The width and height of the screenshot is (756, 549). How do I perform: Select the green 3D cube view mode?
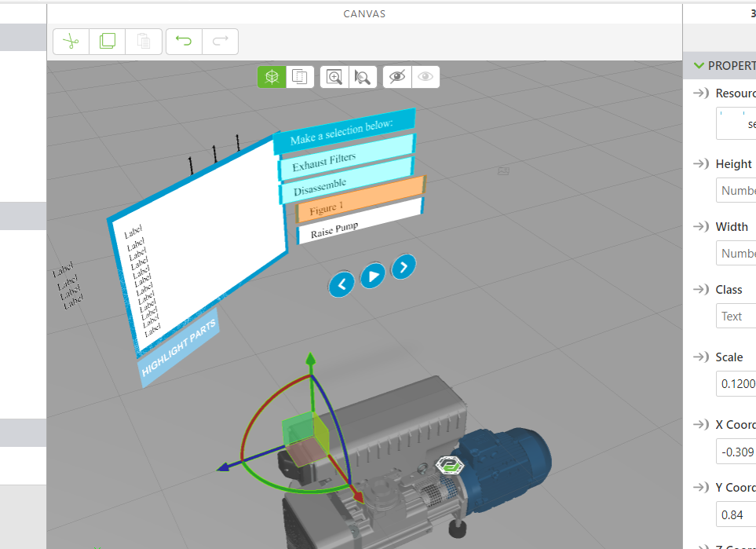coord(272,77)
